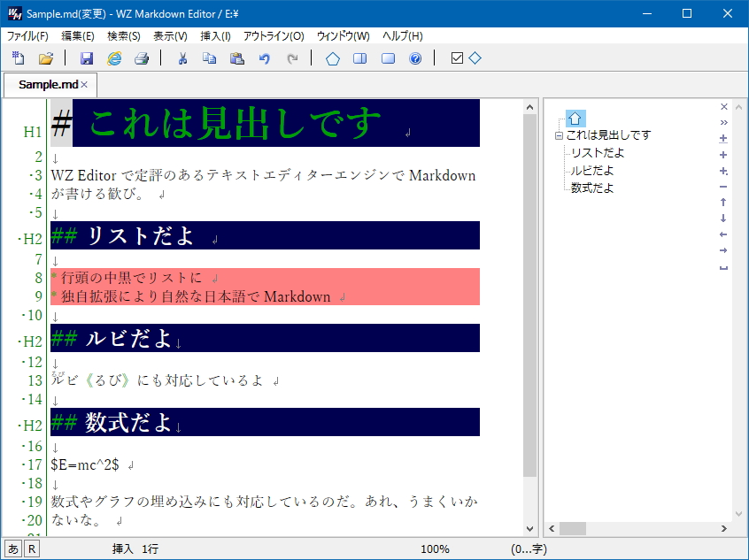The image size is (749, 560).
Task: Promote outline item with left arrow
Action: (x=723, y=234)
